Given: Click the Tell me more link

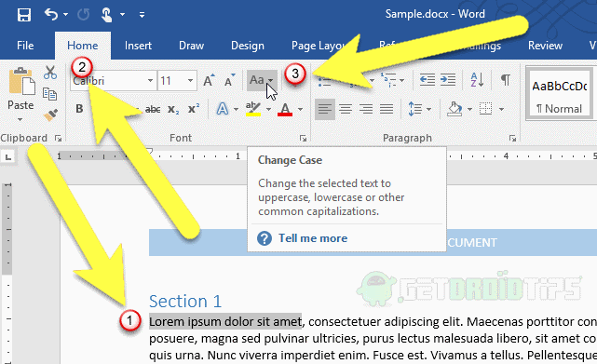Looking at the screenshot, I should click(x=313, y=238).
